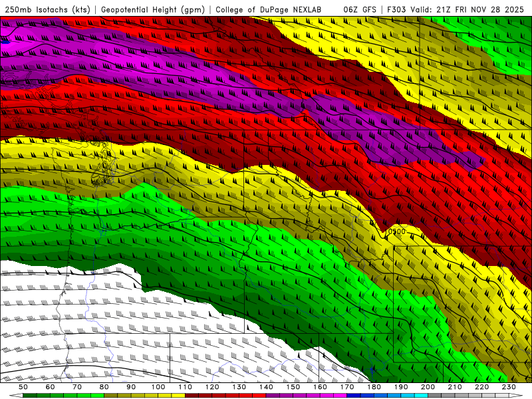
Task: Click the legend value 150
Action: [x=293, y=387]
